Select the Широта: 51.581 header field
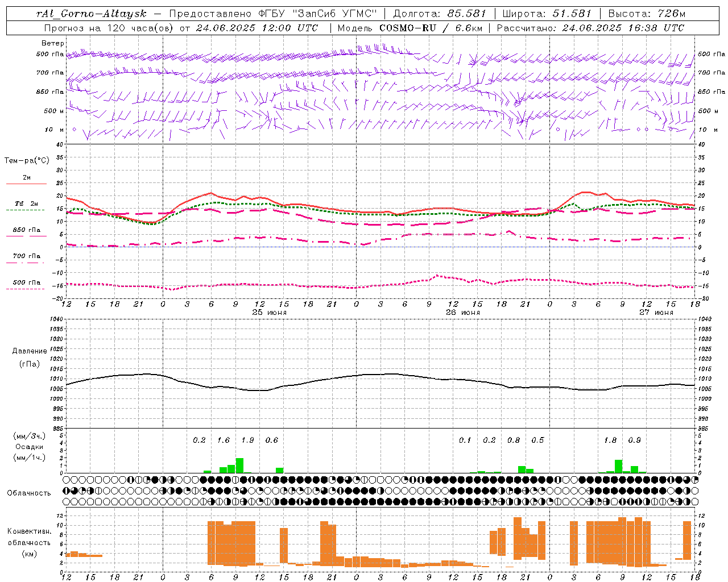Viewport: 728px width, 582px height. click(547, 14)
